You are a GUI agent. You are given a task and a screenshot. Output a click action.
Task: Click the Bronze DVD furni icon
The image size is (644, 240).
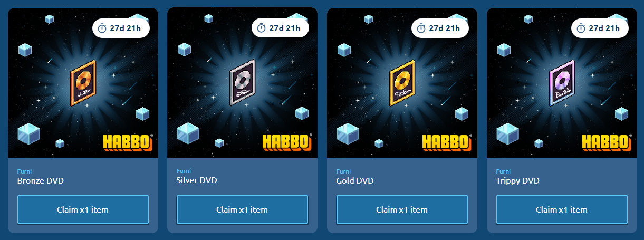coord(83,82)
